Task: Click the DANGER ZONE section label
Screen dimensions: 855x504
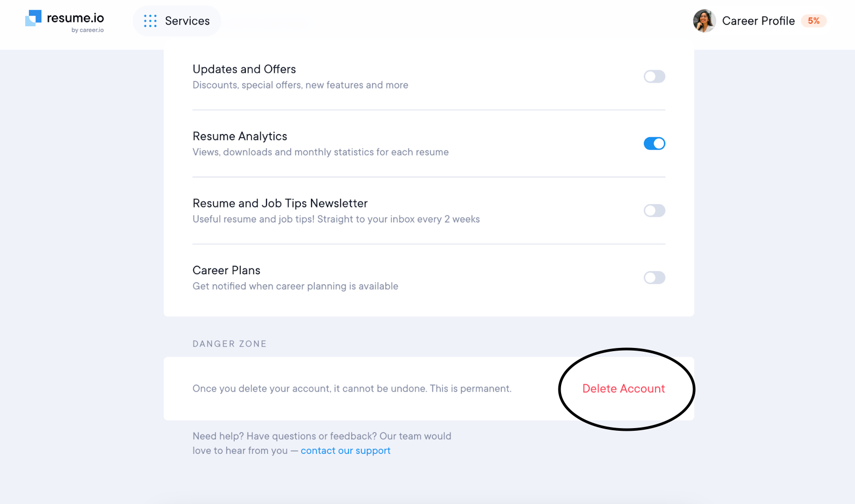Action: (x=229, y=344)
